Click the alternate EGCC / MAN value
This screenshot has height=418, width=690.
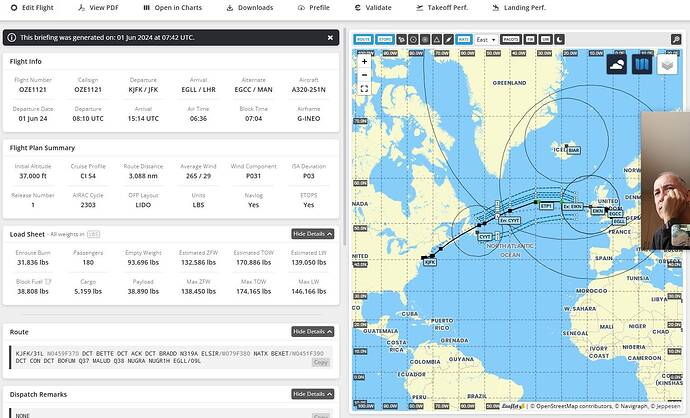pyautogui.click(x=253, y=90)
